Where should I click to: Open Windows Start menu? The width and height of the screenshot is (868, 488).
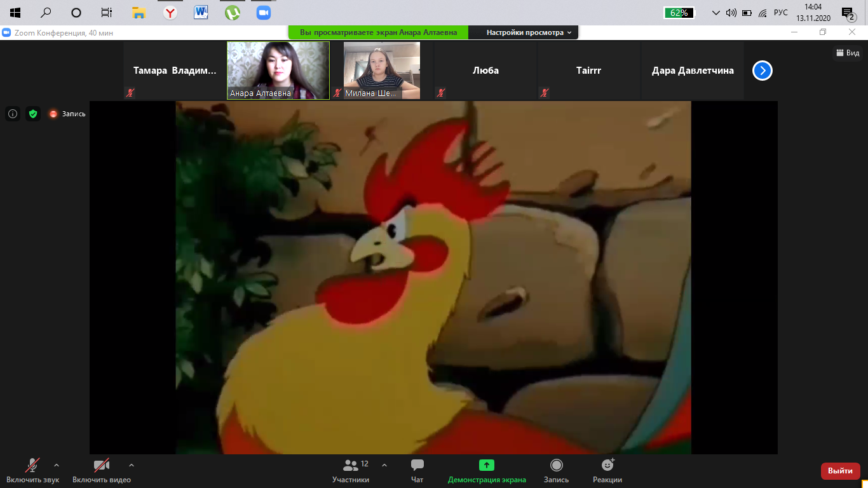pyautogui.click(x=15, y=13)
